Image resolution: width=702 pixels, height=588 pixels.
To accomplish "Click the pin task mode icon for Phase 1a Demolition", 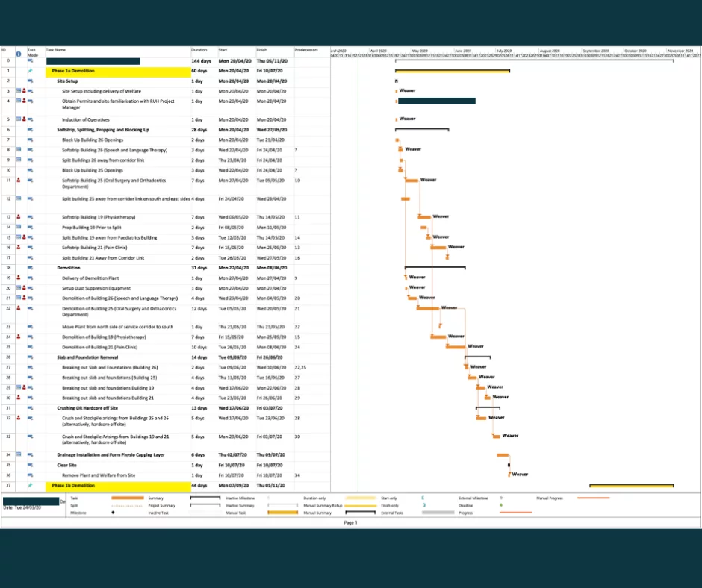I will pos(30,71).
